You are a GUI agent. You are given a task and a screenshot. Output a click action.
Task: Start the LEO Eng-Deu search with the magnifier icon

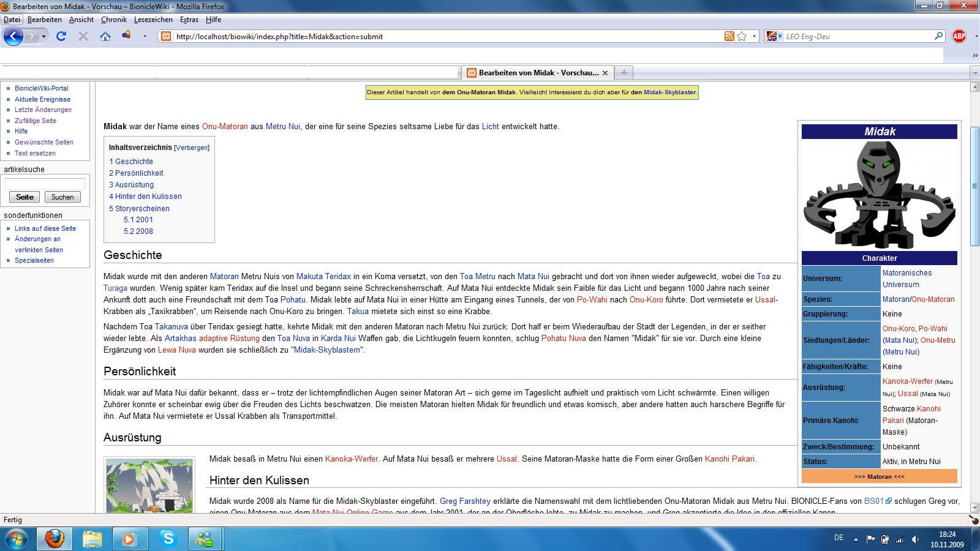tap(938, 36)
